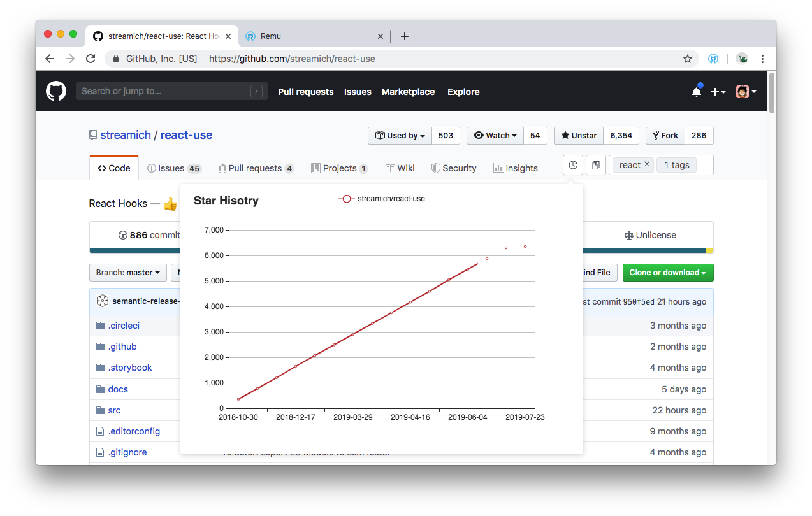Open the .github folder
The image size is (812, 516).
122,347
